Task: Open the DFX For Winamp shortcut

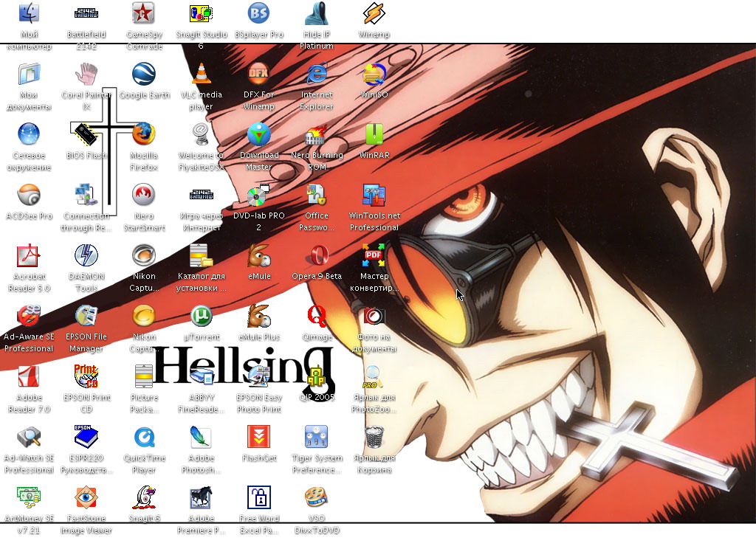Action: [259, 75]
